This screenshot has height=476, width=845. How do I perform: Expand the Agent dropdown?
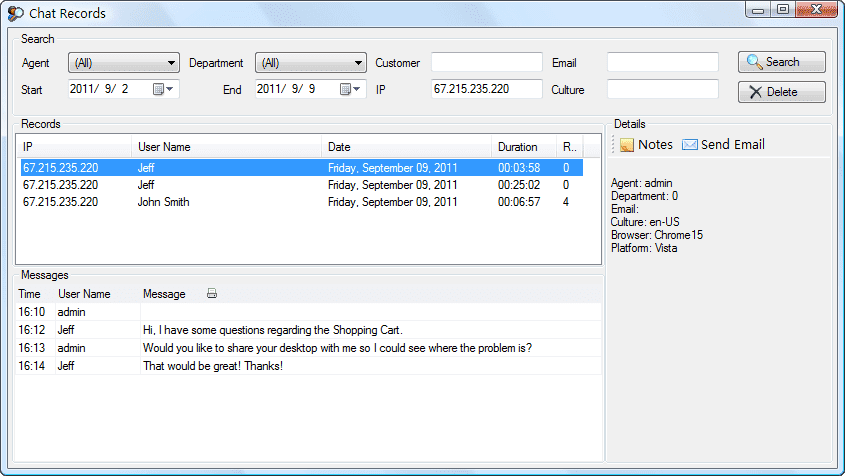point(123,63)
